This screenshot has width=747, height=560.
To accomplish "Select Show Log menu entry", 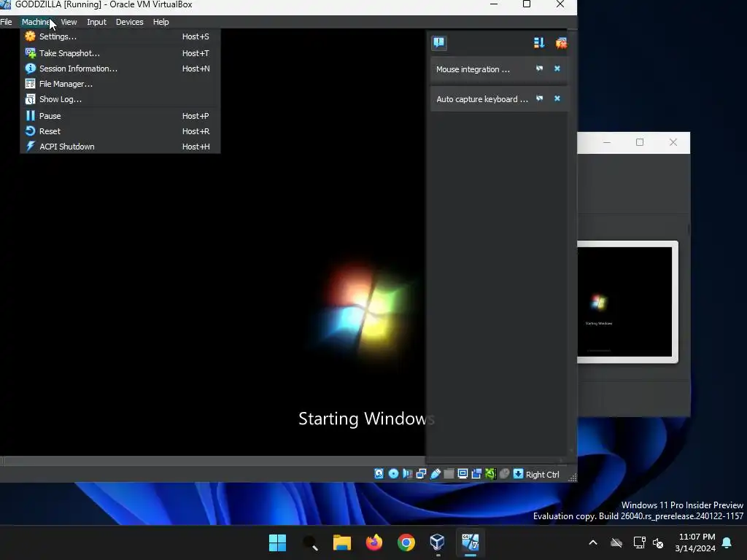I will (120, 99).
